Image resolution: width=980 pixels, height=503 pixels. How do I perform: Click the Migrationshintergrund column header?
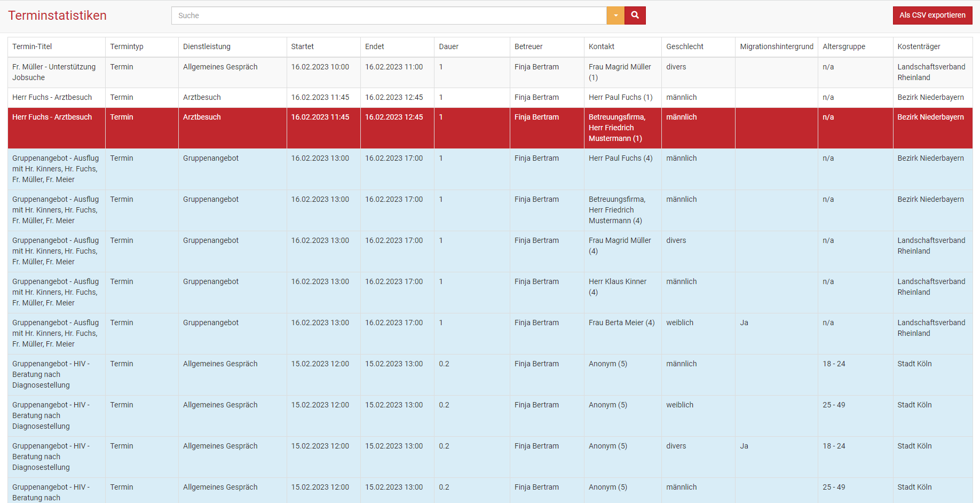pos(777,46)
